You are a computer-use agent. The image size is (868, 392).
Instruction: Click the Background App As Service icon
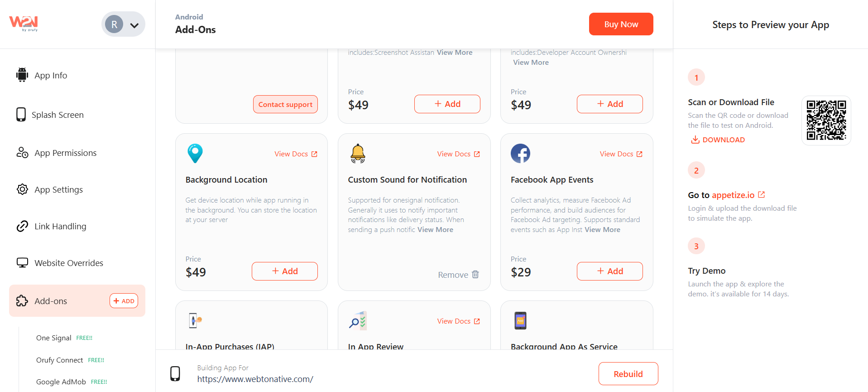click(520, 321)
